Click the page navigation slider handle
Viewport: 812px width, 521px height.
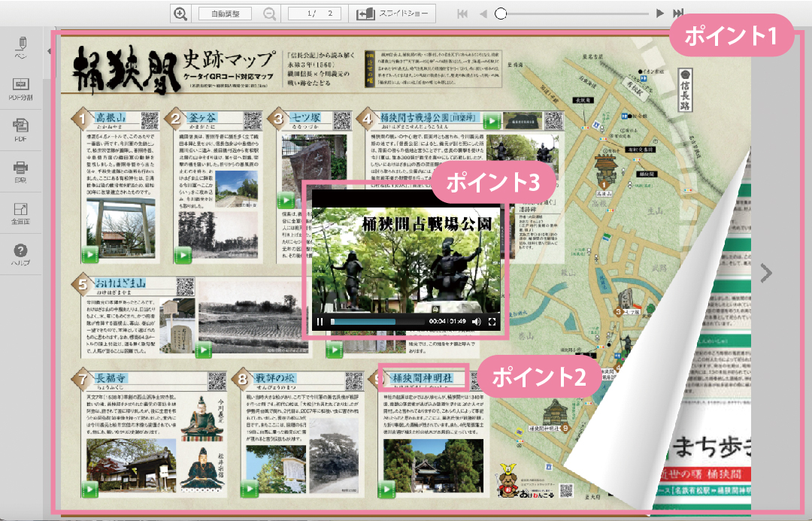click(x=501, y=14)
